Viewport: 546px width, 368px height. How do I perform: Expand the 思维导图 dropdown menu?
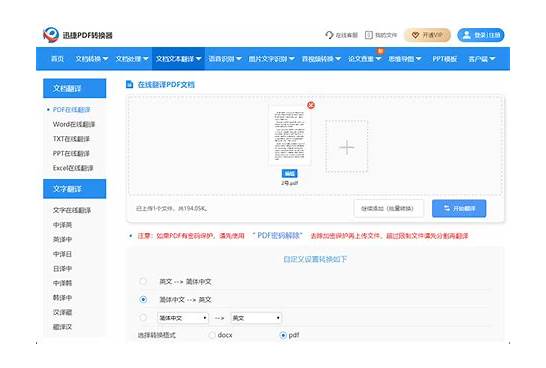[405, 59]
